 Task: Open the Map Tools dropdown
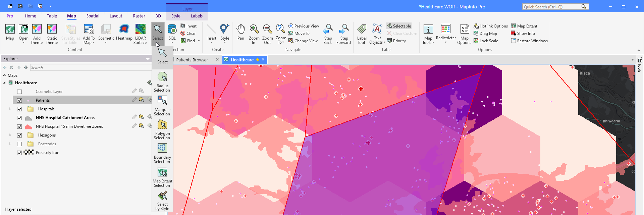[x=428, y=40]
